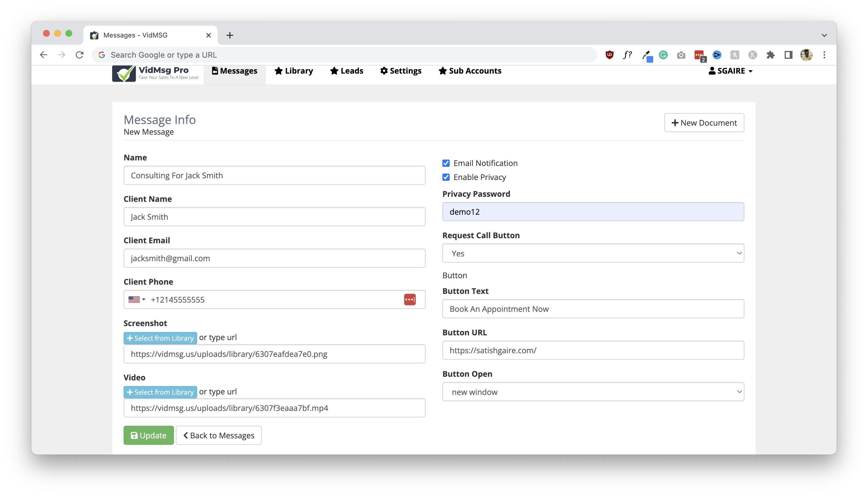Expand the SGAIRE user menu
Image resolution: width=868 pixels, height=496 pixels.
click(730, 71)
